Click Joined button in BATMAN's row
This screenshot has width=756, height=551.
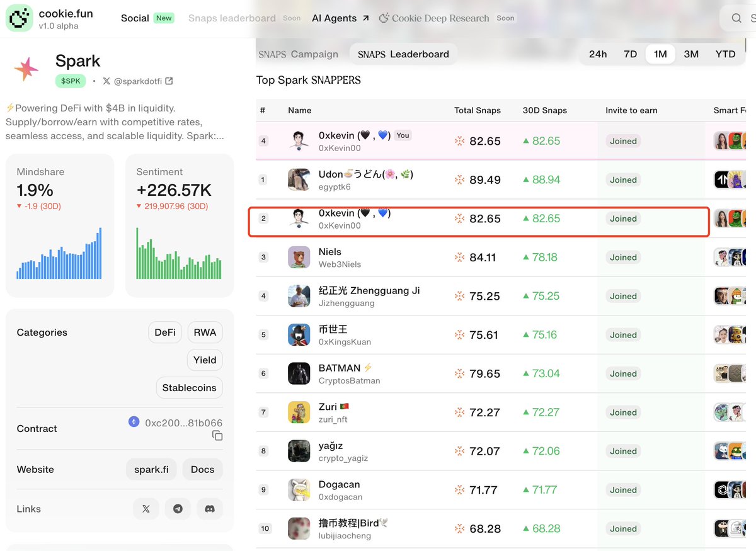click(x=623, y=374)
